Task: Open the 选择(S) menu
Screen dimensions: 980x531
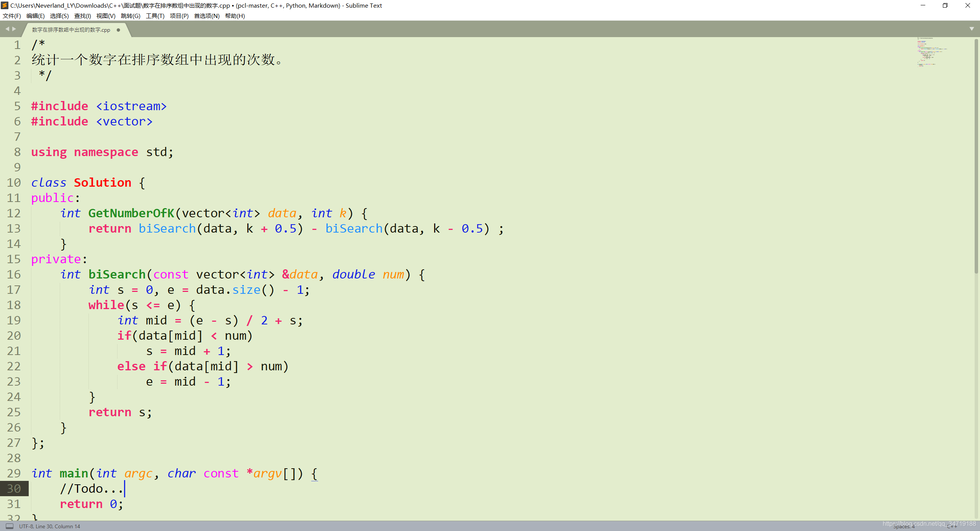Action: pos(59,16)
